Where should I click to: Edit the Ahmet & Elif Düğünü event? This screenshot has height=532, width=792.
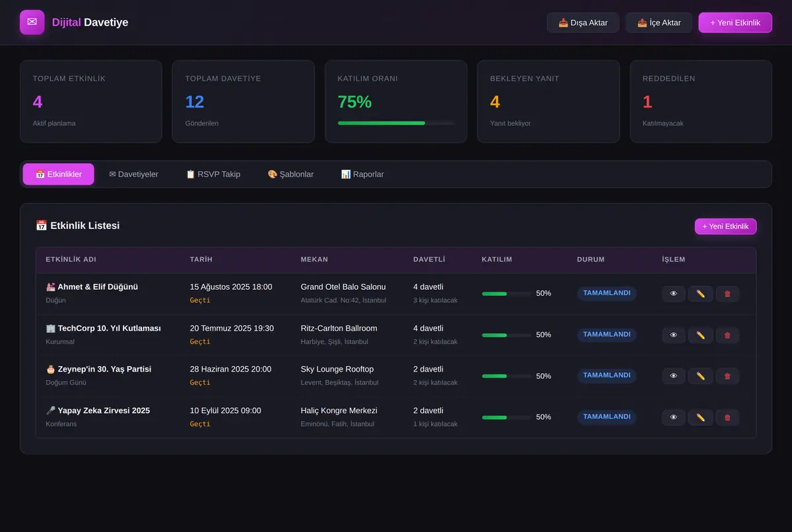700,294
